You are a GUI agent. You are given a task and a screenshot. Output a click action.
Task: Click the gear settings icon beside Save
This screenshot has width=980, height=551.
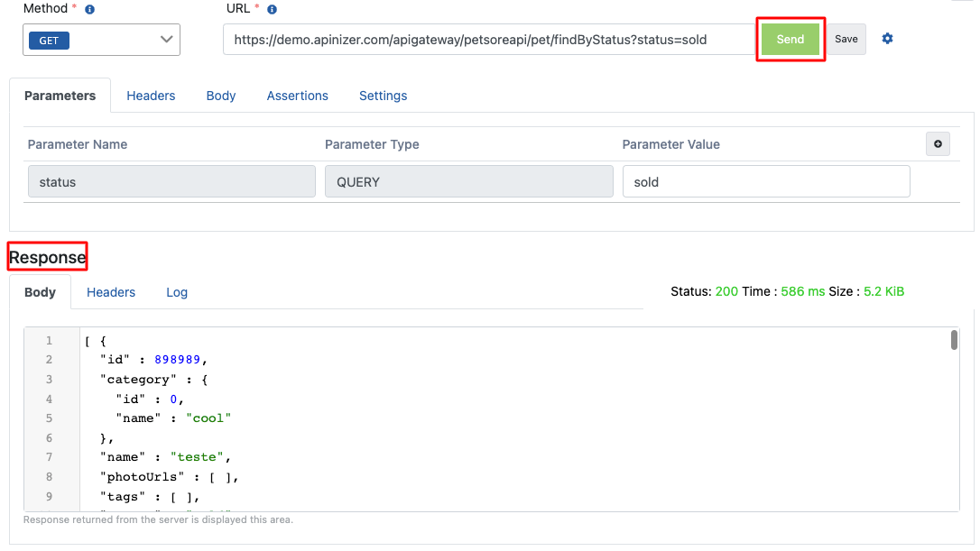tap(887, 39)
